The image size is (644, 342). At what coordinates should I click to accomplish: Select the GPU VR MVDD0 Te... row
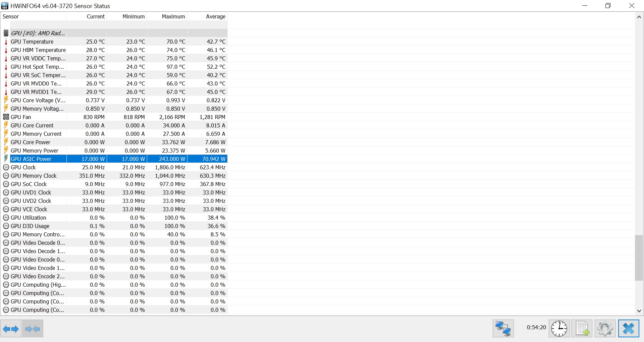(114, 83)
